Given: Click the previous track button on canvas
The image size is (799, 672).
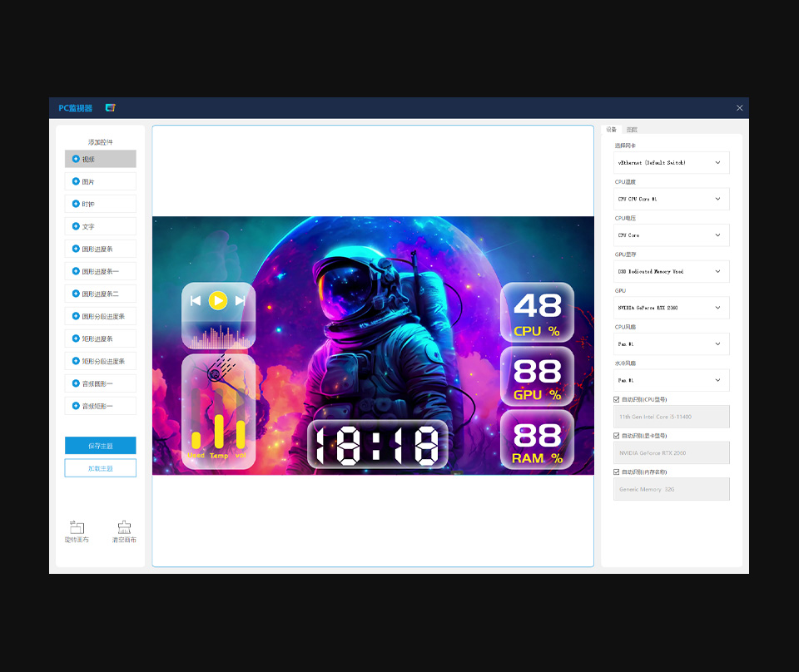Looking at the screenshot, I should tap(196, 301).
